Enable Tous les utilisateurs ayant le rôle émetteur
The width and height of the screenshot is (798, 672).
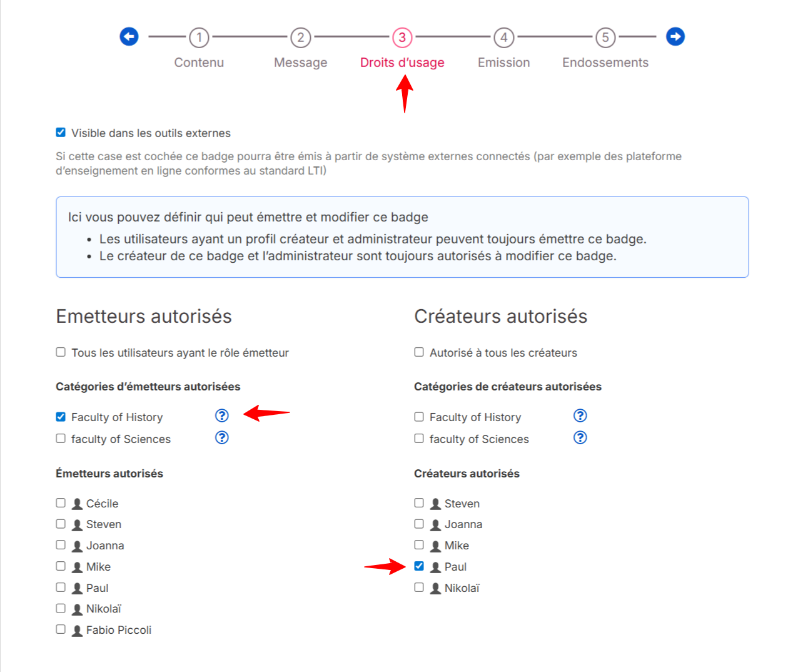(61, 352)
